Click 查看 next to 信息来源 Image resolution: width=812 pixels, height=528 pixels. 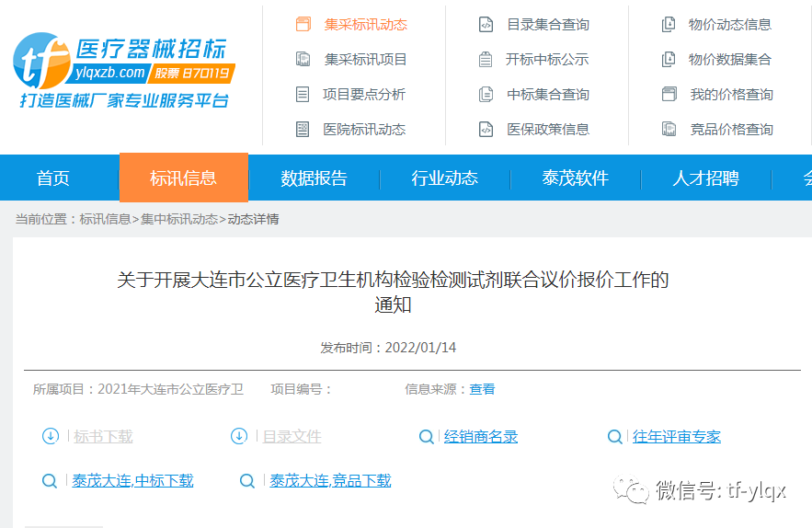[482, 389]
